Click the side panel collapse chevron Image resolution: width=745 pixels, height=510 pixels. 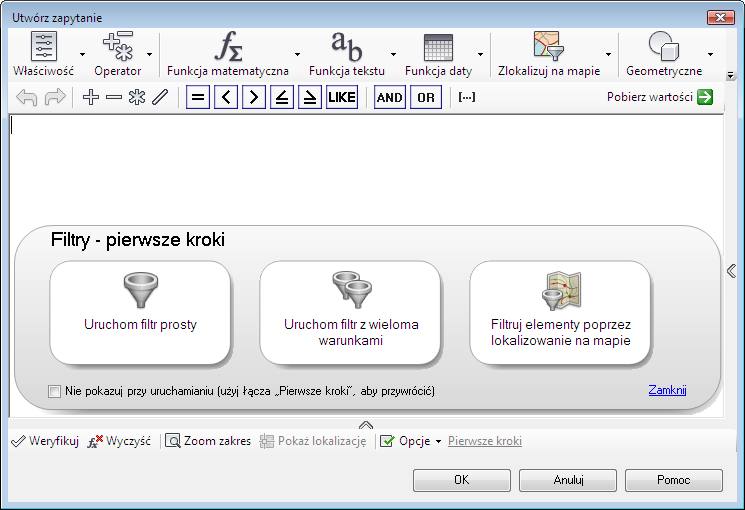(x=732, y=271)
